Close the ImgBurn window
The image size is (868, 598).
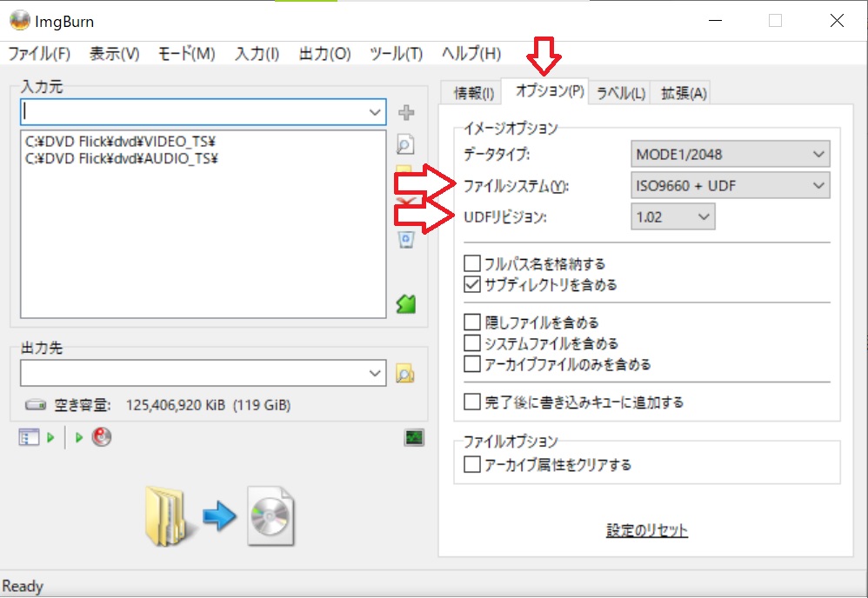coord(837,21)
